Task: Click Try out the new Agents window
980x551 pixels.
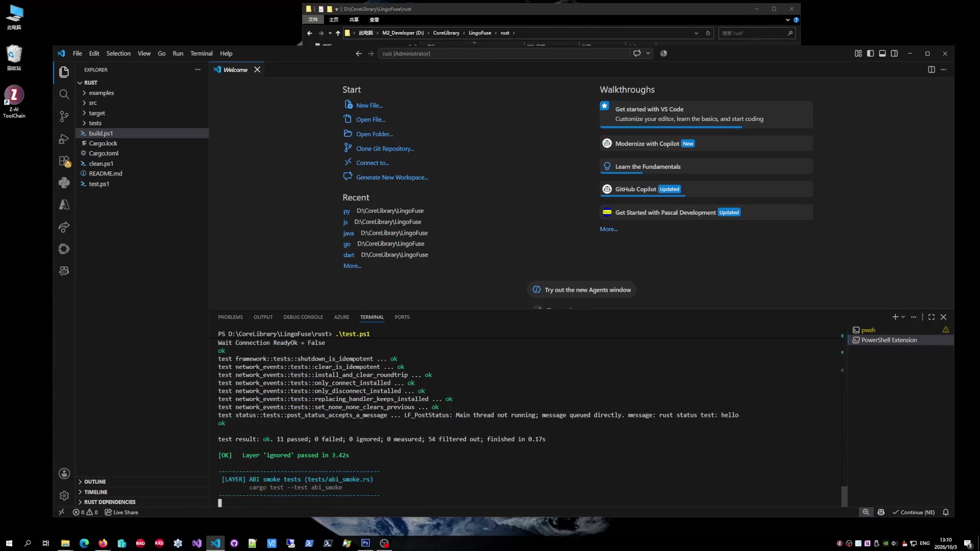Action: tap(581, 290)
